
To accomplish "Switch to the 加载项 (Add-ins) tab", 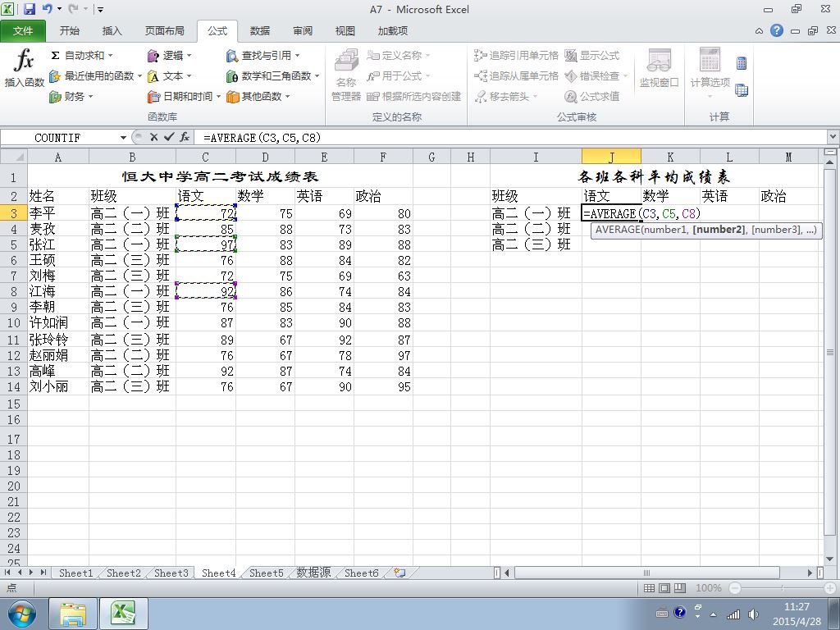I will 393,31.
